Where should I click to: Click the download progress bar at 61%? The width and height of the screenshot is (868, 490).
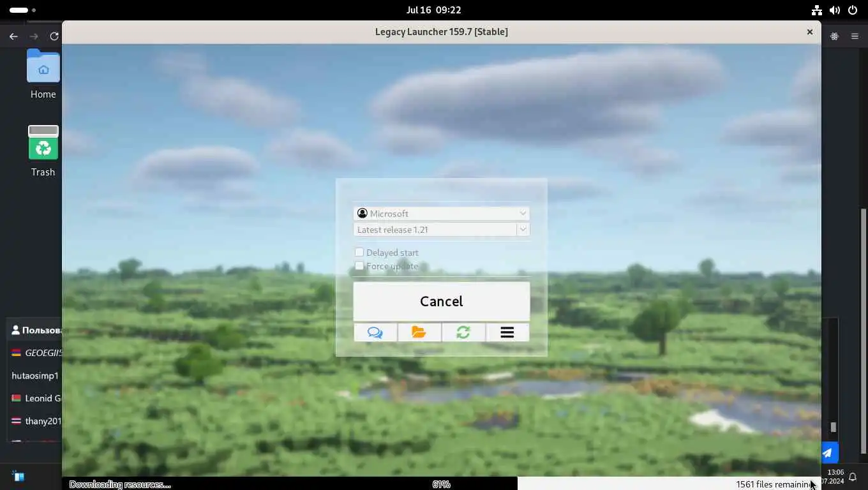coord(442,484)
